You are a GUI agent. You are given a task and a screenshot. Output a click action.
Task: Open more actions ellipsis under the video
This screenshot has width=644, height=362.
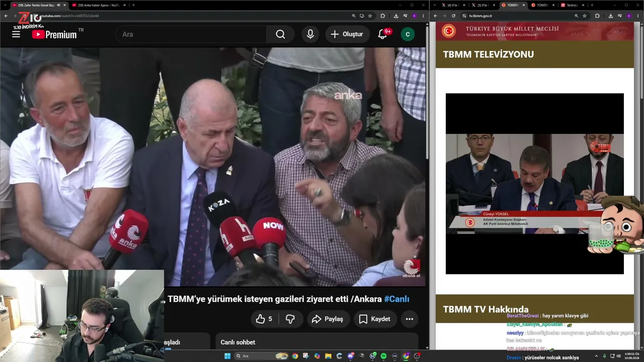coord(410,319)
